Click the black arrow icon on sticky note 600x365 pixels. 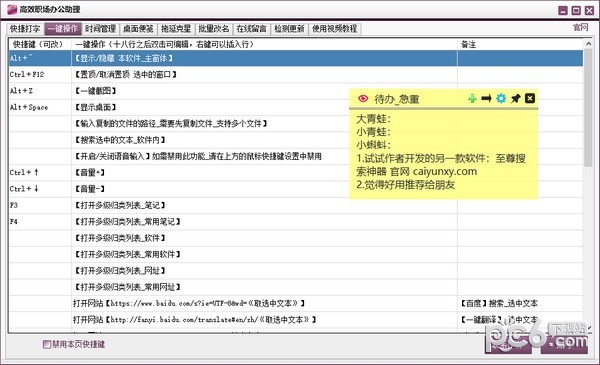point(486,99)
